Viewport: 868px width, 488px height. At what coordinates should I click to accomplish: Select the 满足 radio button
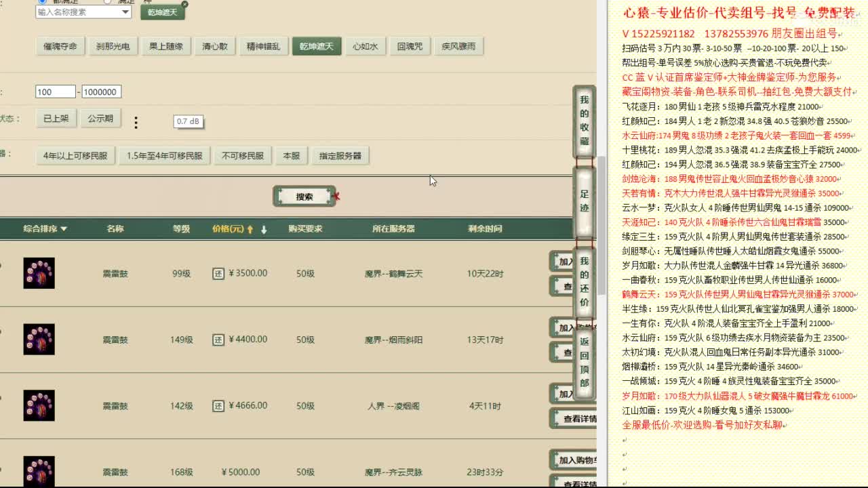[x=107, y=1]
